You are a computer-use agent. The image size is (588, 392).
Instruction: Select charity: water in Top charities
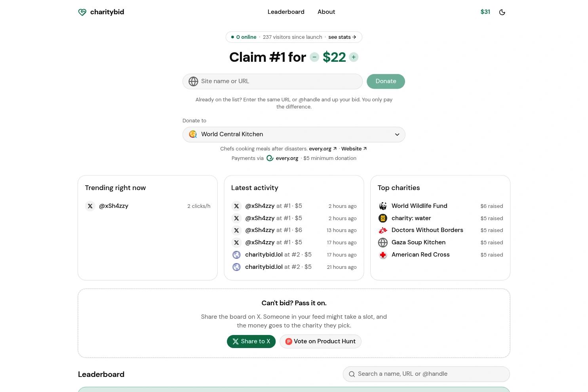point(411,218)
